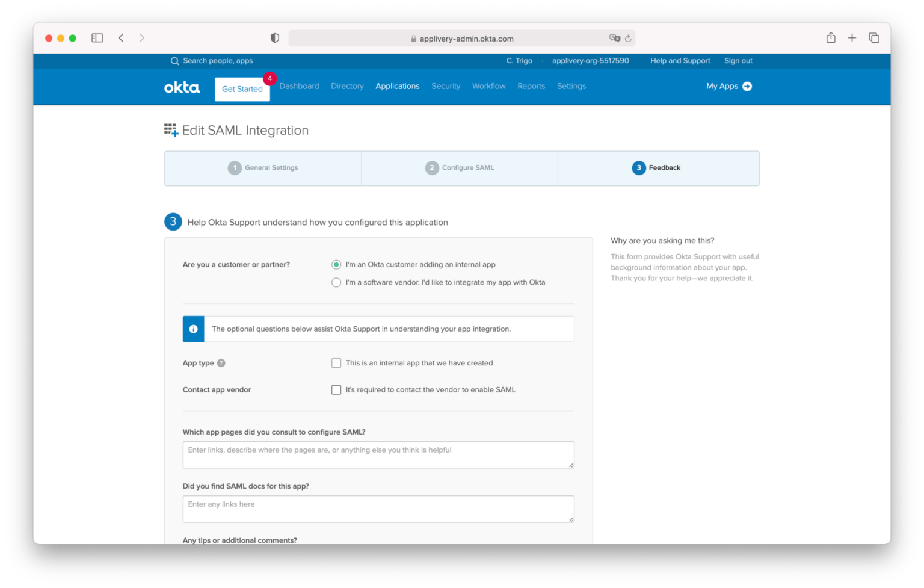Click the info icon in the blue banner
This screenshot has height=588, width=924.
[x=193, y=329]
